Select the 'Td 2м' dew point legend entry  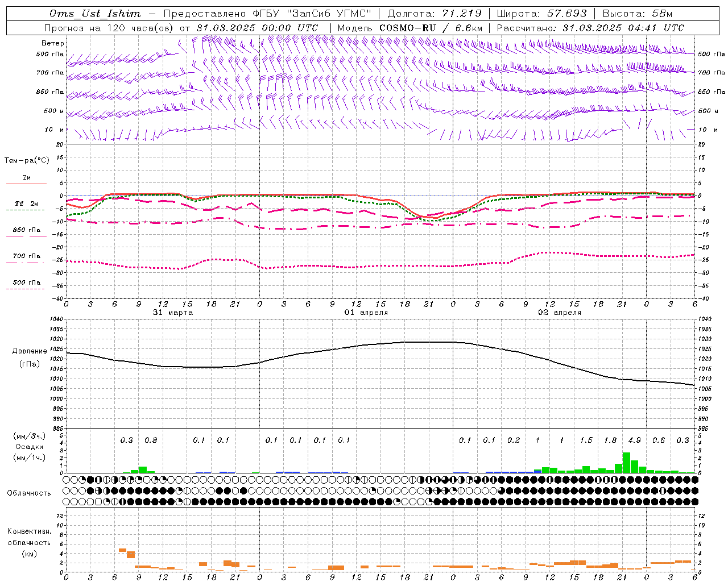[26, 203]
